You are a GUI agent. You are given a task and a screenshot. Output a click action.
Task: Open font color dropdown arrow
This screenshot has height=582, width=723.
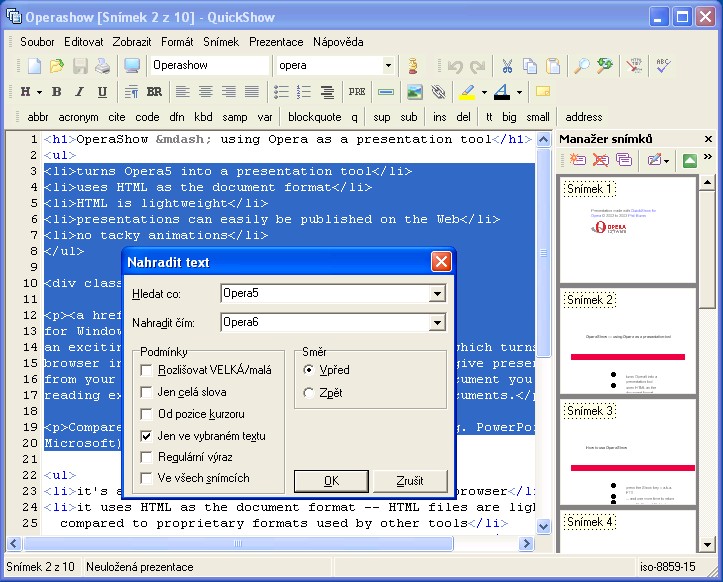coord(520,92)
